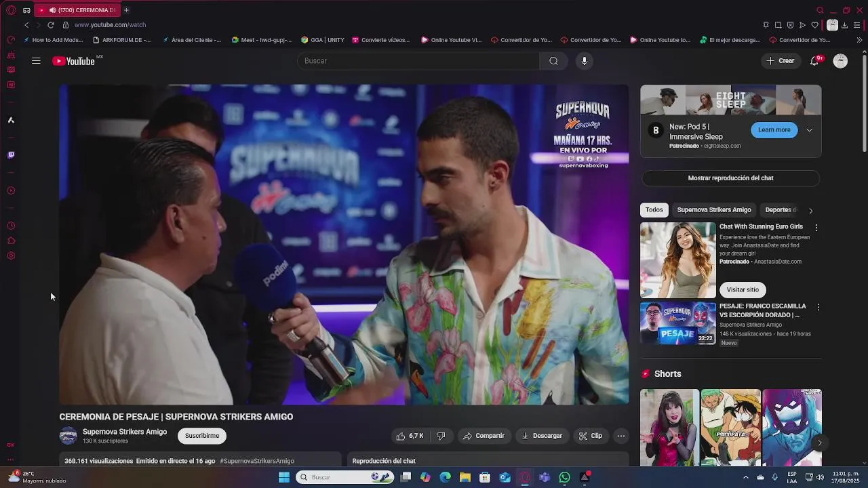Click the Compartir share button
The image size is (868, 488).
click(484, 436)
